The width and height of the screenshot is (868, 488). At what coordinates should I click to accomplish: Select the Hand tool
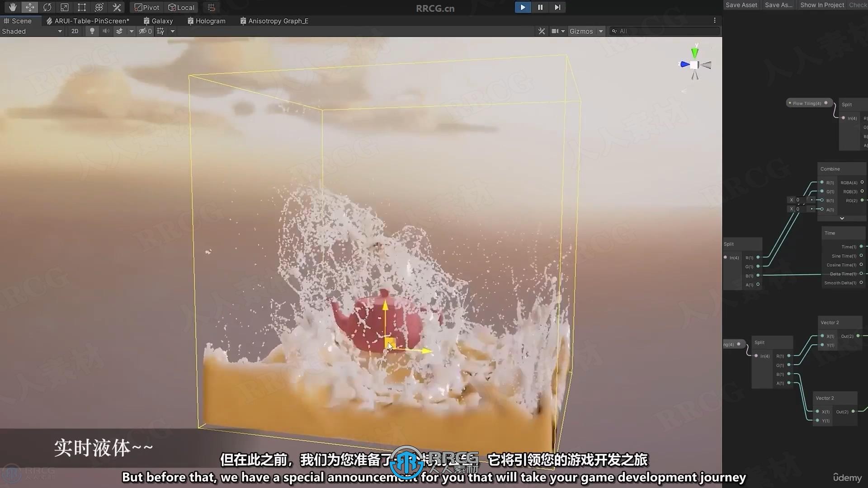click(x=12, y=7)
